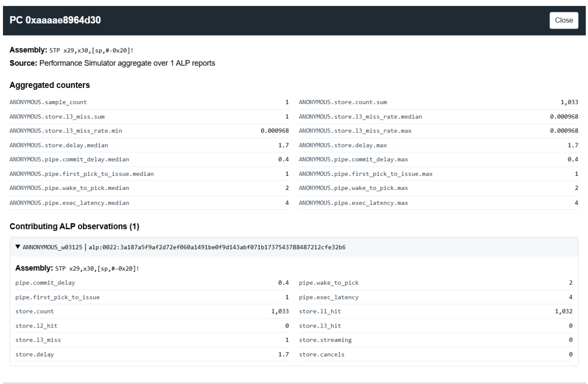Click the ANONYMOUS.store.delay.median label
Screen dimensions: 588x384
(59, 145)
